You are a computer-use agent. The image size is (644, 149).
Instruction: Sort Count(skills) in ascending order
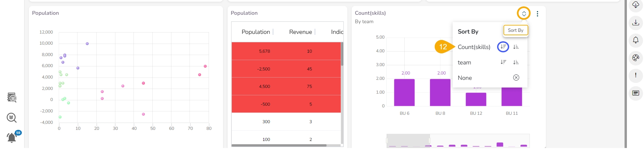point(516,47)
